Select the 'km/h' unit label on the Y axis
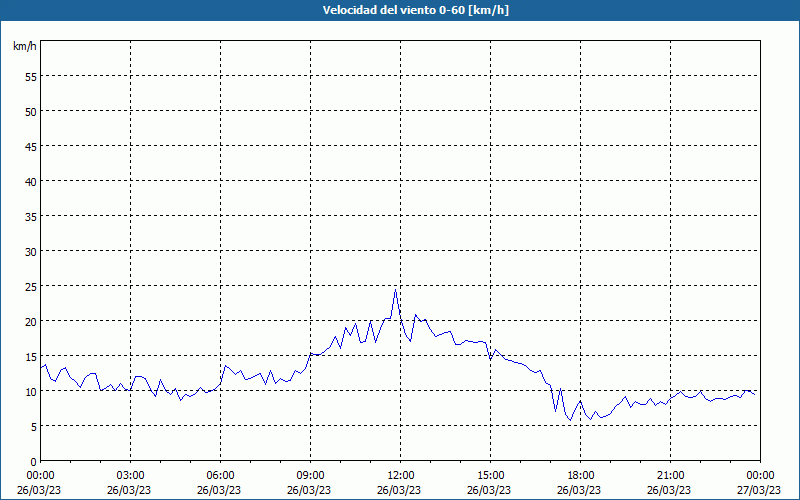Image resolution: width=800 pixels, height=500 pixels. (24, 46)
